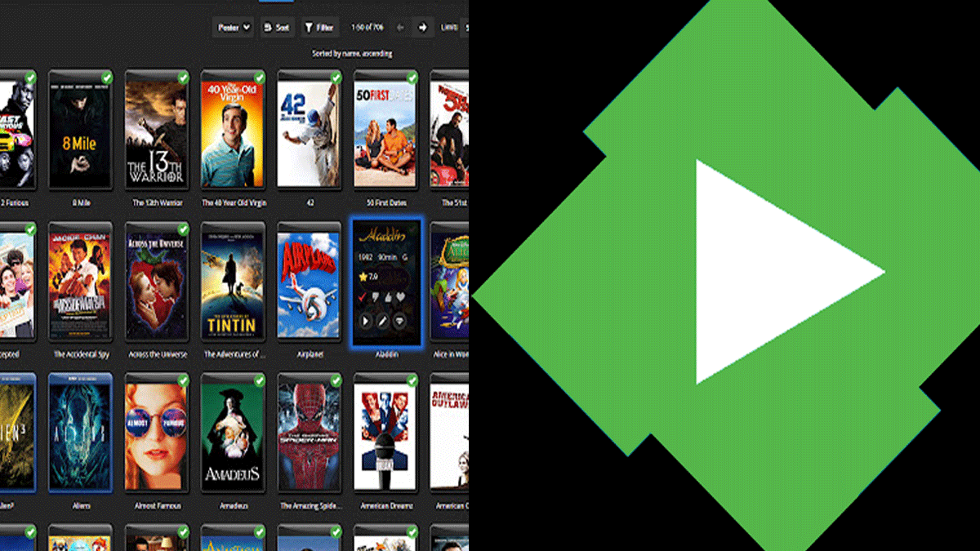This screenshot has width=980, height=551.
Task: Open the Filter options
Action: point(319,27)
